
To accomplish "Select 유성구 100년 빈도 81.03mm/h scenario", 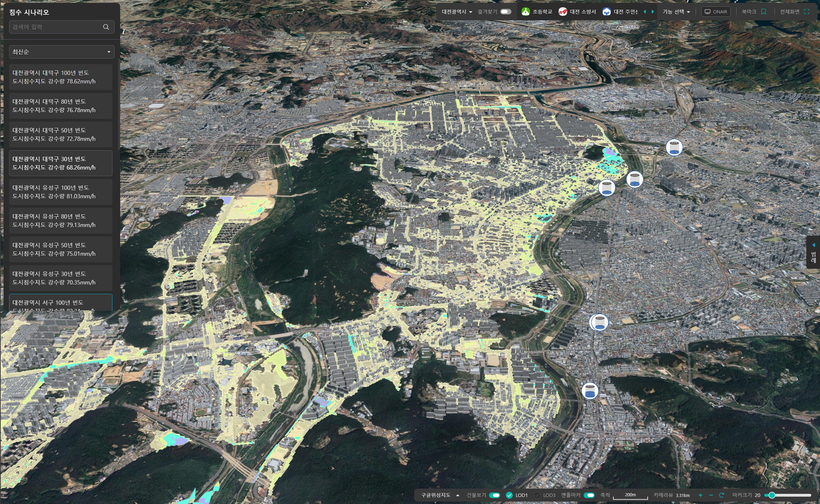I will click(61, 192).
